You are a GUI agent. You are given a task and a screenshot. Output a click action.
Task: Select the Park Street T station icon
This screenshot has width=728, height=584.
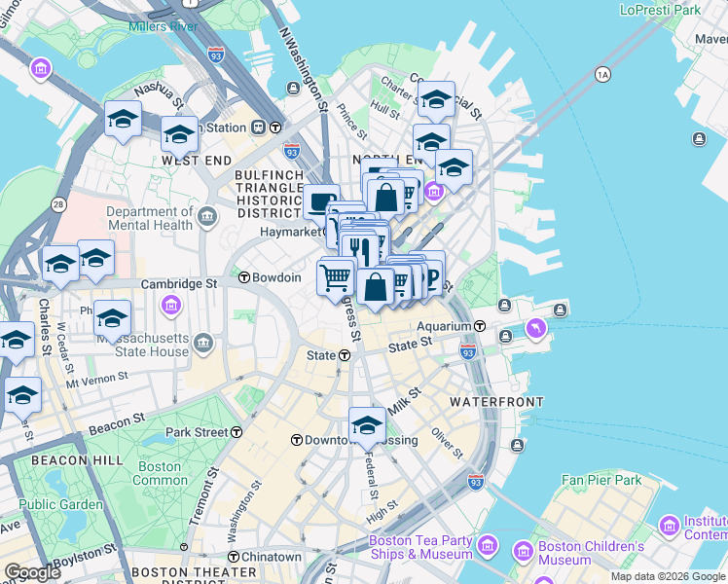pos(237,432)
